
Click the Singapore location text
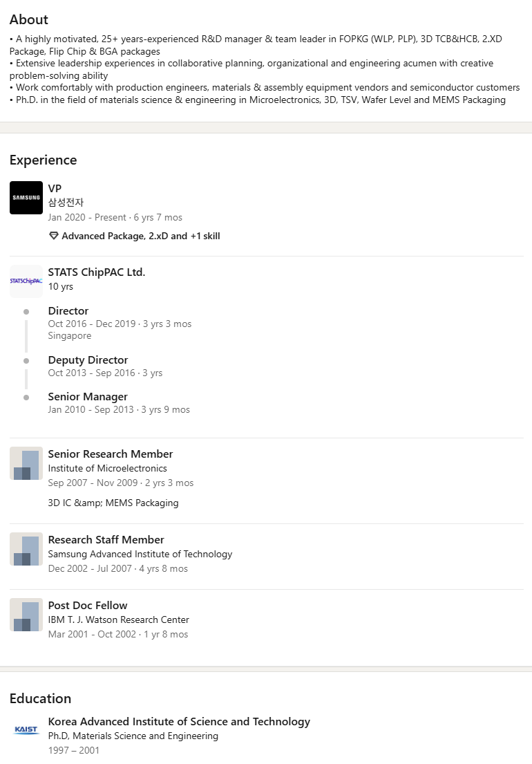(x=70, y=336)
